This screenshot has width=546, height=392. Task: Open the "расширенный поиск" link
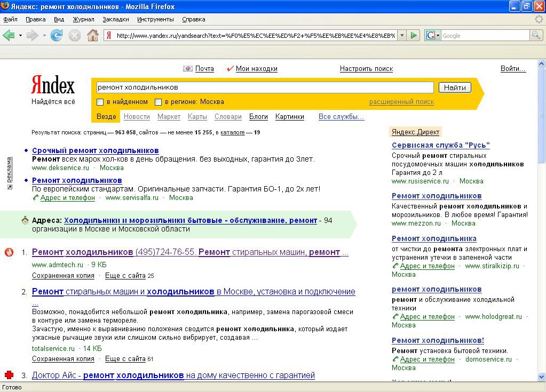tap(401, 102)
